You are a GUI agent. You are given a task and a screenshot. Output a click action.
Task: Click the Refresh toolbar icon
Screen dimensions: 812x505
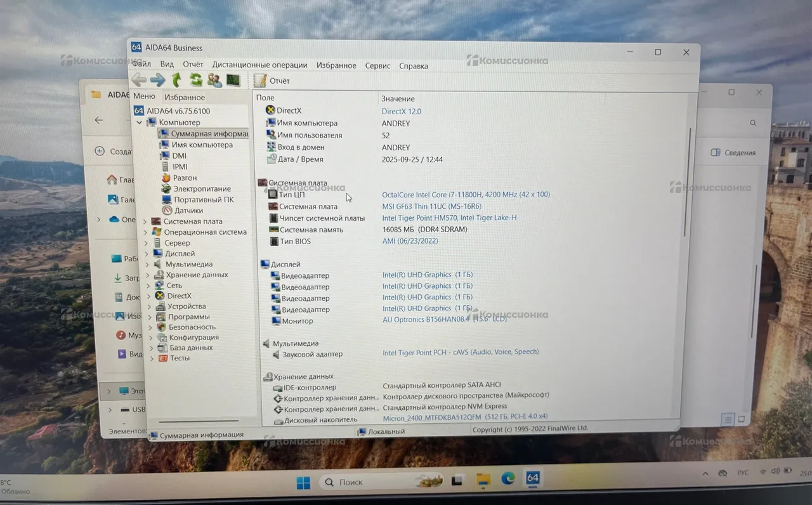196,80
